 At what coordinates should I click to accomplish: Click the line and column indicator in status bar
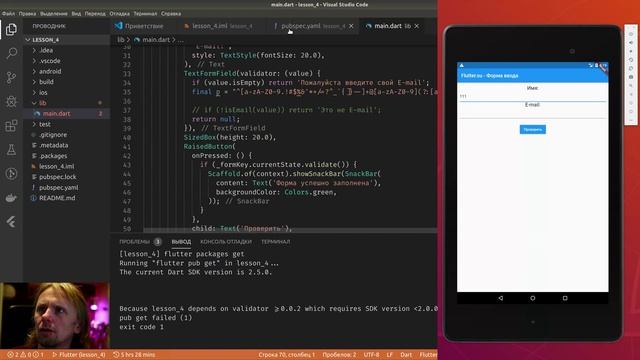(287, 355)
